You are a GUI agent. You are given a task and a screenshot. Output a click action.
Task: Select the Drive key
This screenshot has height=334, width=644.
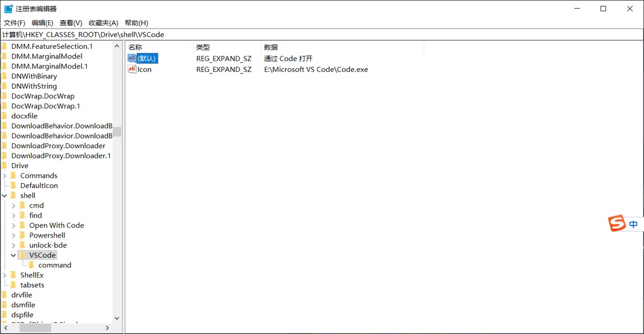20,165
